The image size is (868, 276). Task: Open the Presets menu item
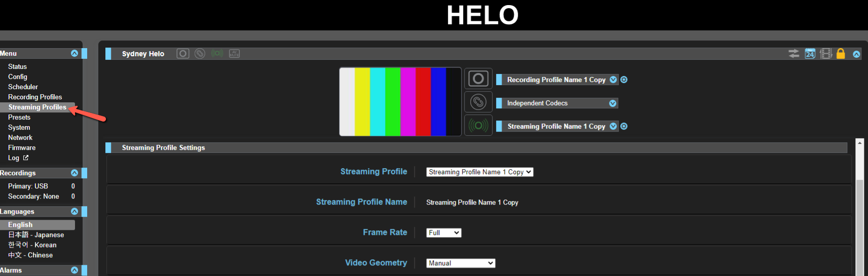19,117
